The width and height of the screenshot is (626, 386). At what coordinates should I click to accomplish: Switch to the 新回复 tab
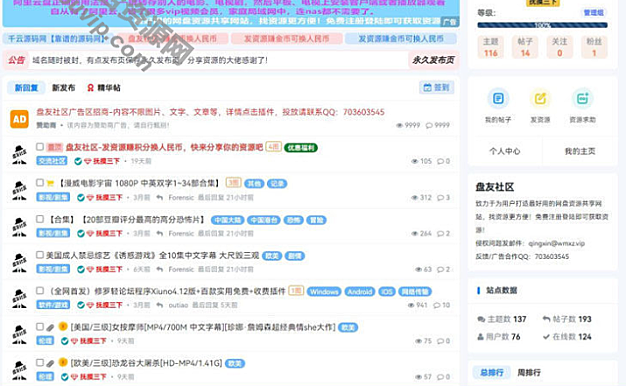26,88
